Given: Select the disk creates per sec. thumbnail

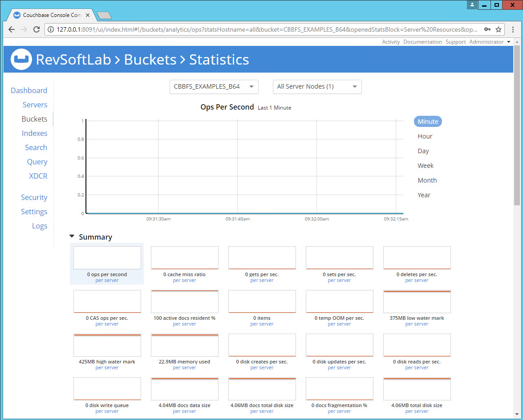Looking at the screenshot, I should 262,345.
